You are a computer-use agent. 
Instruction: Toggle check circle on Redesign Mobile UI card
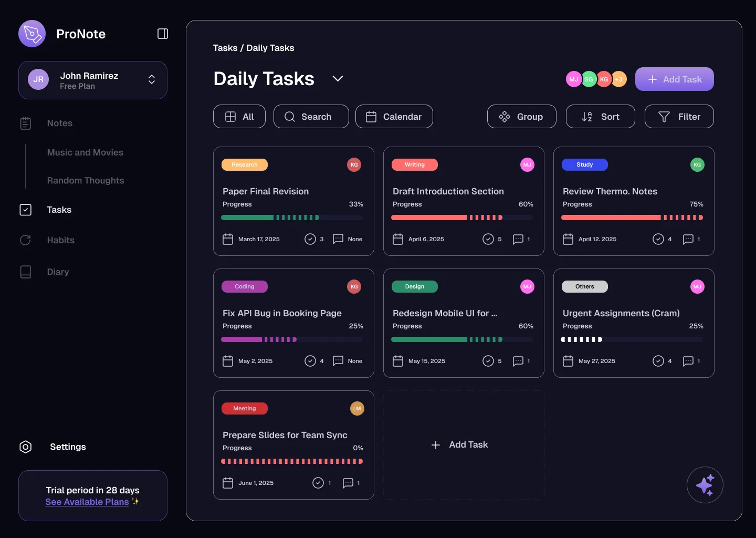(488, 361)
